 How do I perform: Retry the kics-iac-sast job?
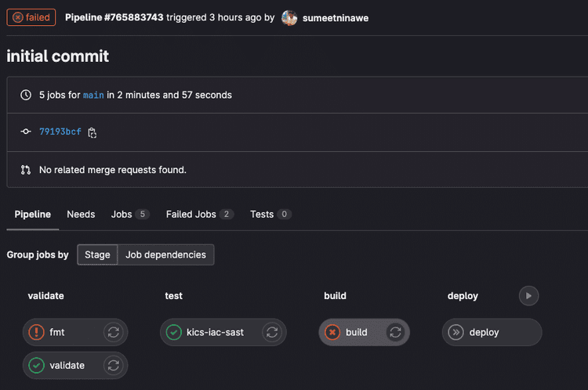(272, 332)
